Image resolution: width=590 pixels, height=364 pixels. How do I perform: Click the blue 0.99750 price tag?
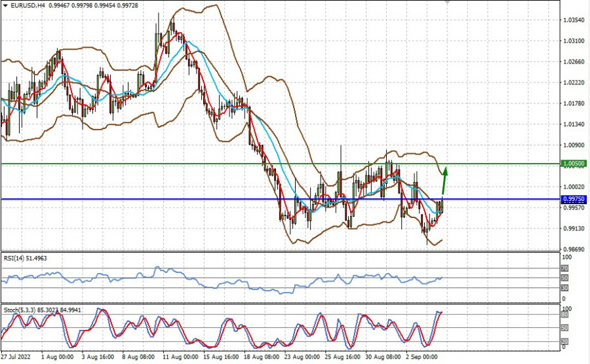(x=574, y=198)
